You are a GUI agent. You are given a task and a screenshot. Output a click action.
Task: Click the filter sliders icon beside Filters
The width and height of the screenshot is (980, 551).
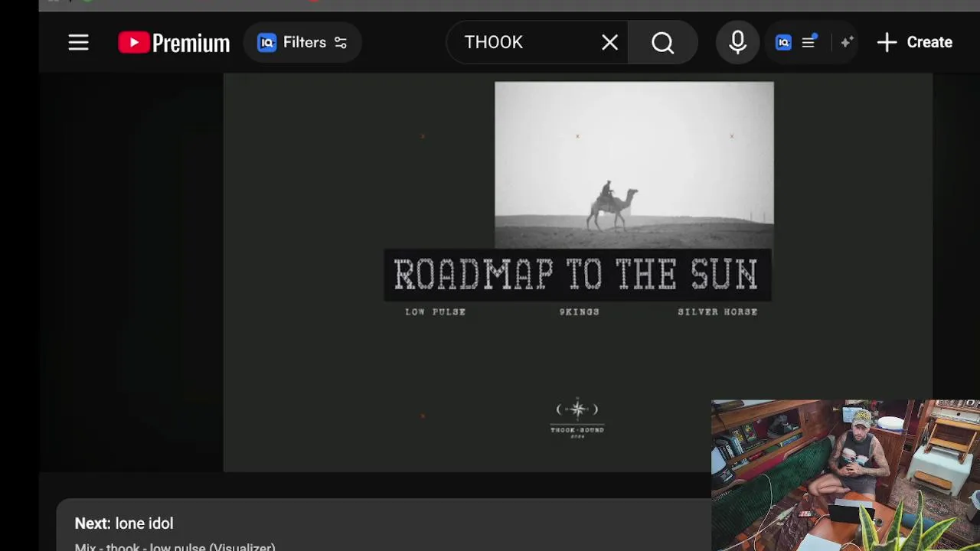tap(341, 43)
